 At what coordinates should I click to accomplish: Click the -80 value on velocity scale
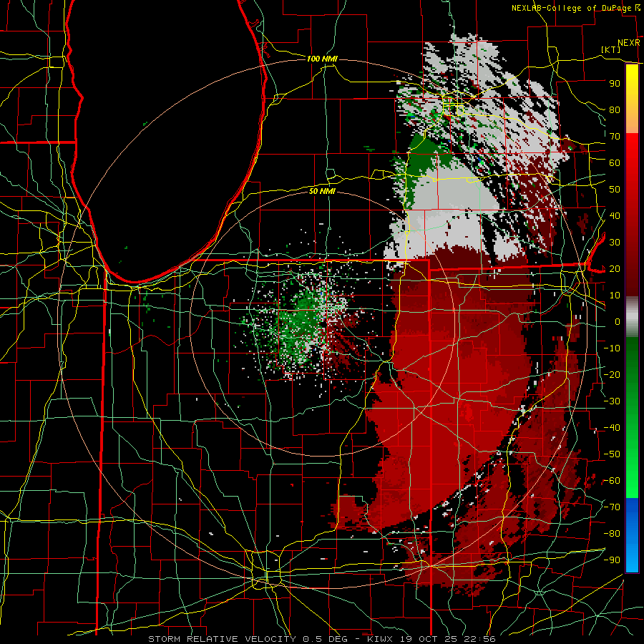(612, 534)
